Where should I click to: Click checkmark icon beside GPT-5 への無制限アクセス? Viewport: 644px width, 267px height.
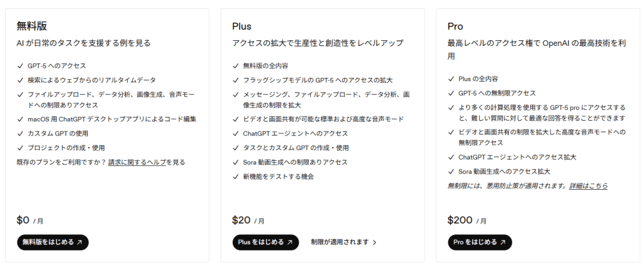point(451,93)
